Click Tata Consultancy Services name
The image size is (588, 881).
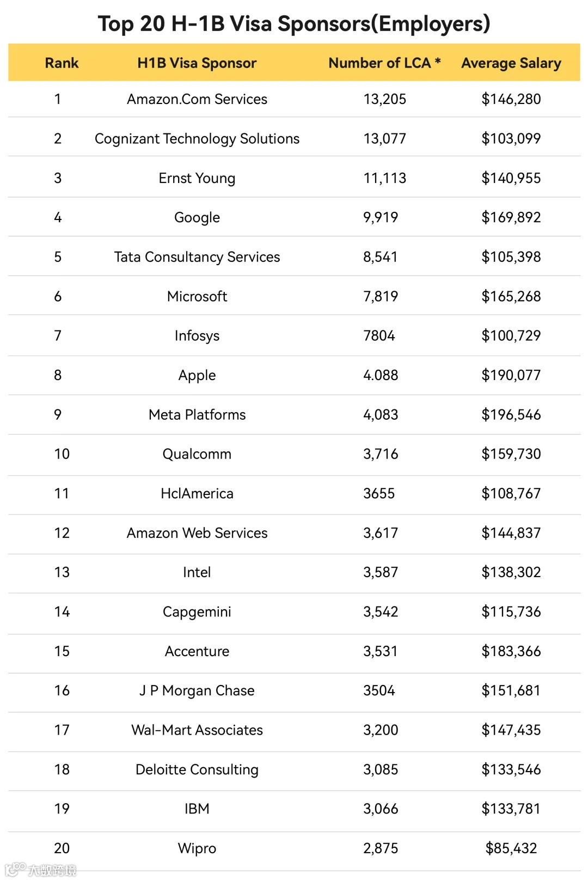click(x=197, y=257)
